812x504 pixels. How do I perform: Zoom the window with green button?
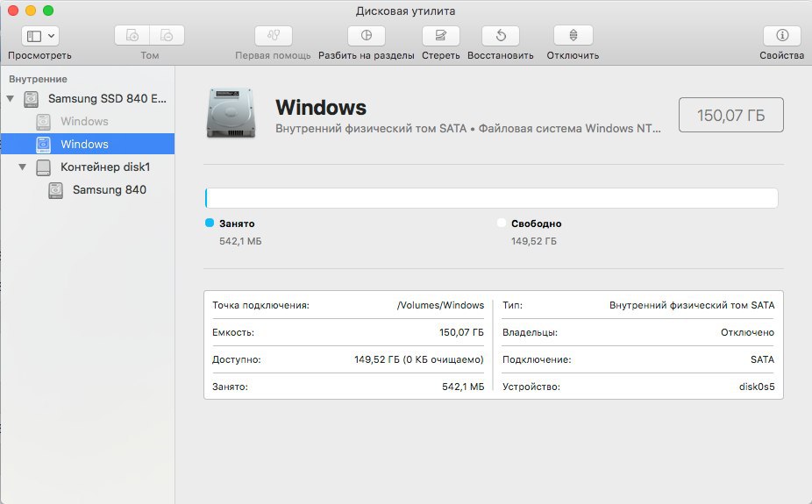coord(48,11)
